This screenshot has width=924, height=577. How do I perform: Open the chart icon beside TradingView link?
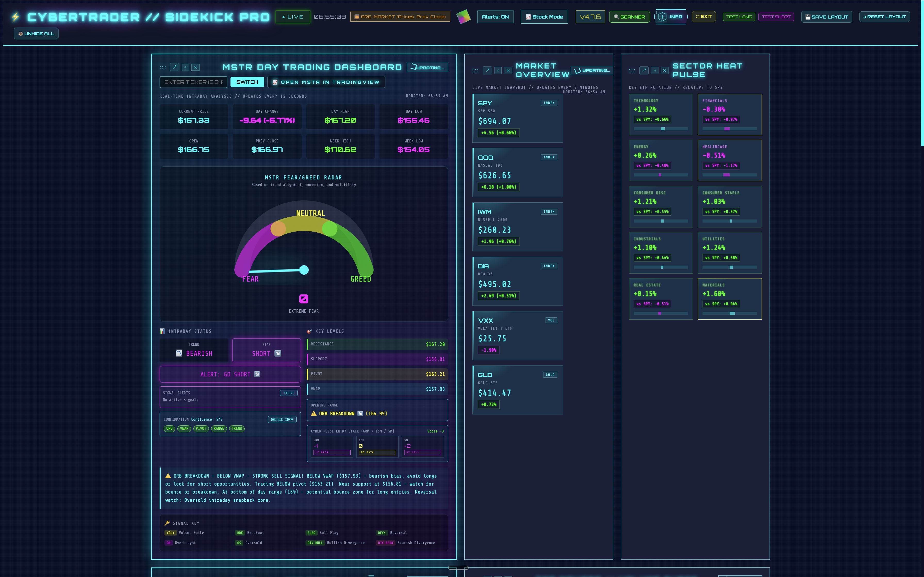pyautogui.click(x=276, y=82)
